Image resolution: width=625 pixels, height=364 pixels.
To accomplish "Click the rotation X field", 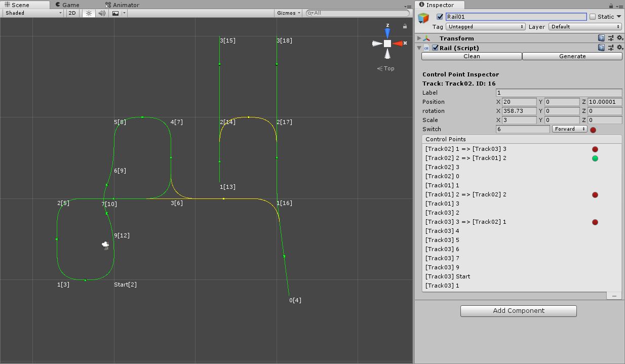I will pos(519,111).
